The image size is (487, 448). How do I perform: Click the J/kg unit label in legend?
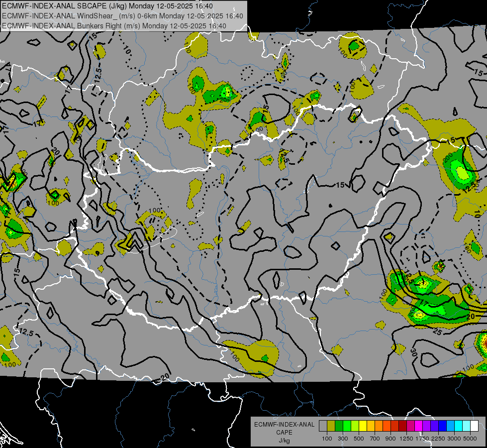(285, 441)
